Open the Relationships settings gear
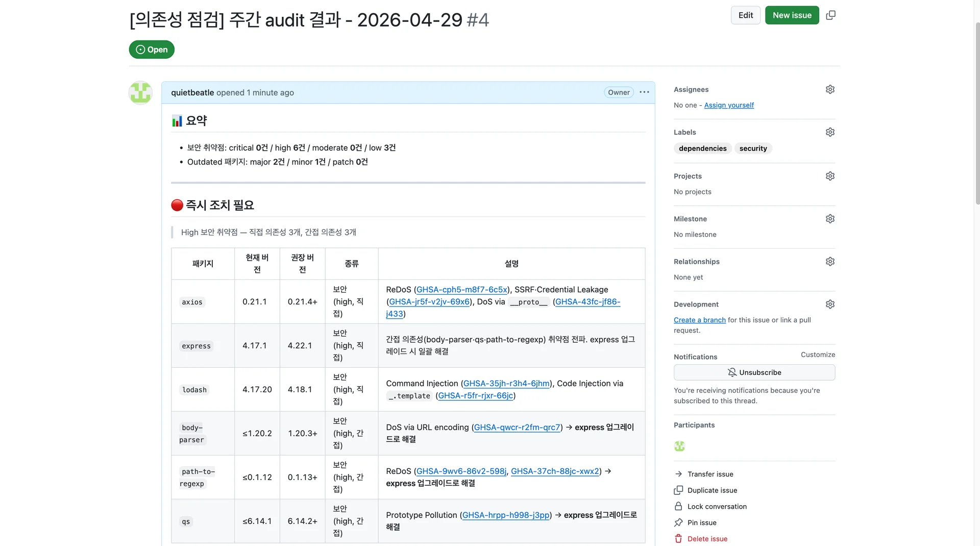 click(829, 261)
